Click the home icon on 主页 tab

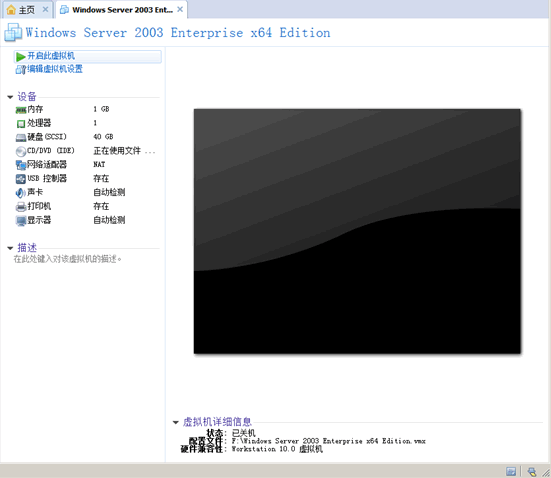11,10
